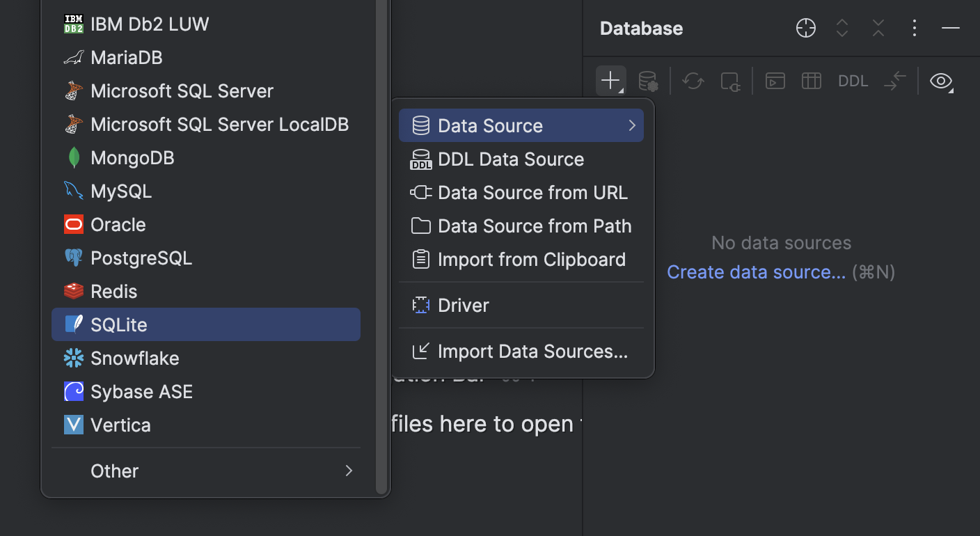
Task: Select Import from Clipboard menu entry
Action: click(531, 259)
